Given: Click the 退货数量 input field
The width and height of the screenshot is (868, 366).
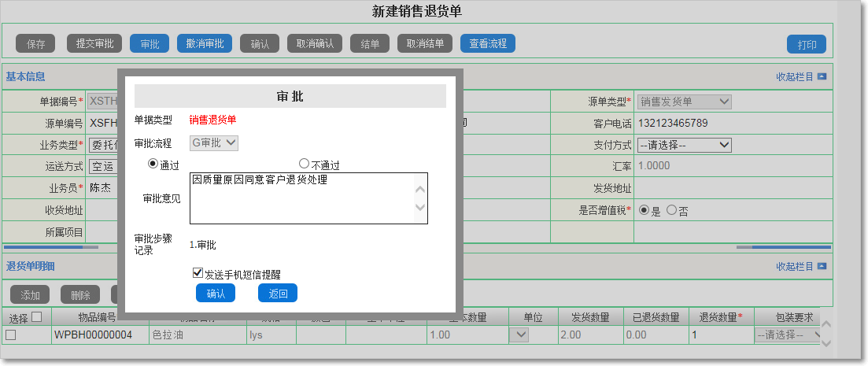Looking at the screenshot, I should pyautogui.click(x=722, y=335).
